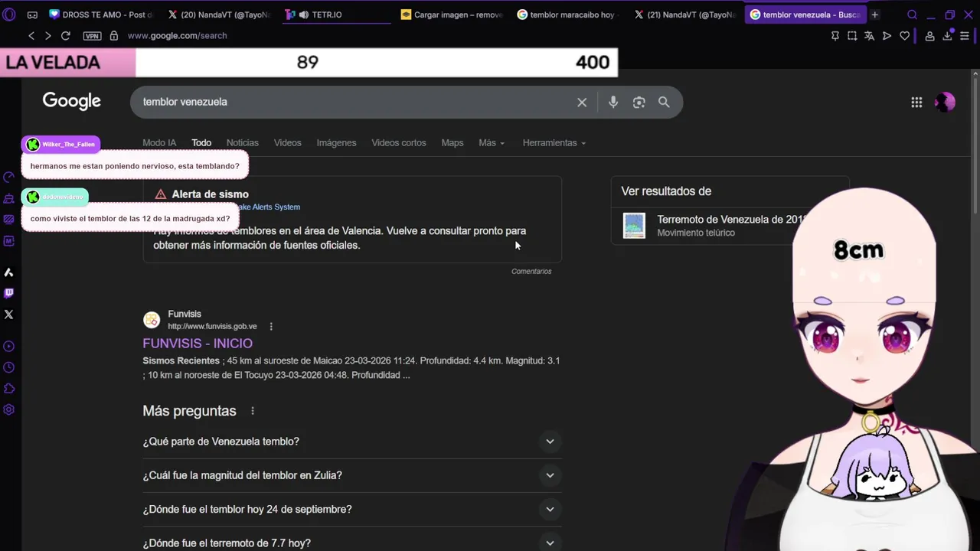The height and width of the screenshot is (551, 980).
Task: Open Más preguntas three-dot options
Action: (253, 411)
